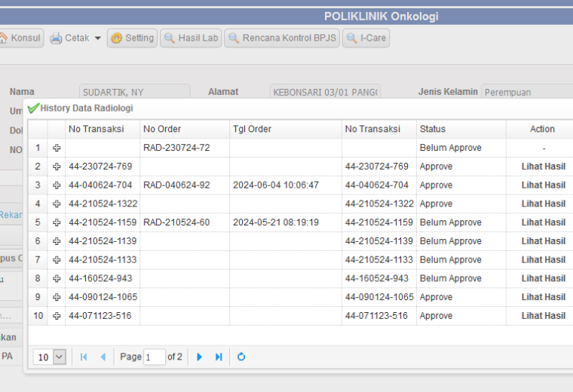Click the refresh icon in the pagination bar
The width and height of the screenshot is (573, 392).
(x=241, y=357)
